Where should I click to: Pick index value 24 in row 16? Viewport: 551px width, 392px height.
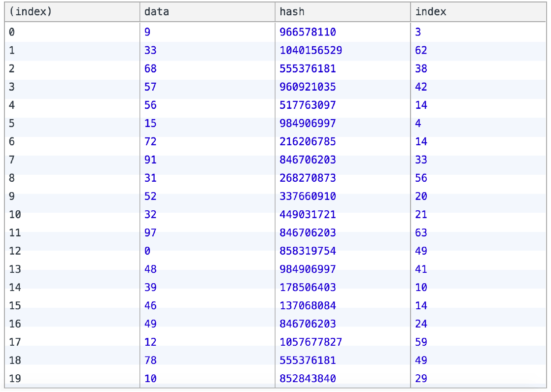click(x=421, y=324)
